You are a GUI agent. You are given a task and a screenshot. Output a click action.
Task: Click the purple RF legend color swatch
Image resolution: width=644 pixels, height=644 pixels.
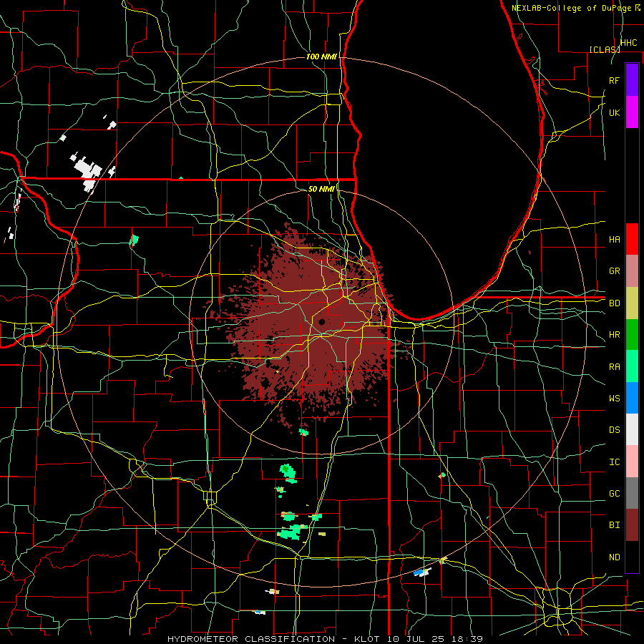pyautogui.click(x=632, y=80)
